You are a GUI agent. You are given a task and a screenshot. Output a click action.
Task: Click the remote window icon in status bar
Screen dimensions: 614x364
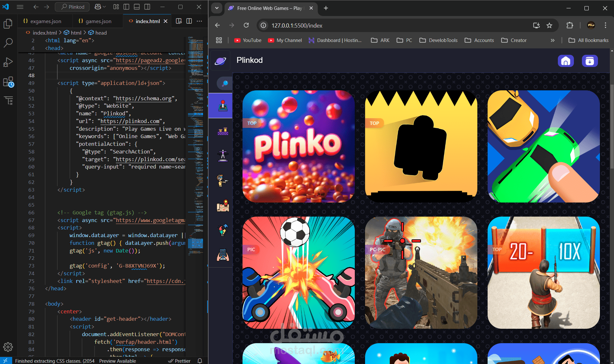click(x=5, y=361)
